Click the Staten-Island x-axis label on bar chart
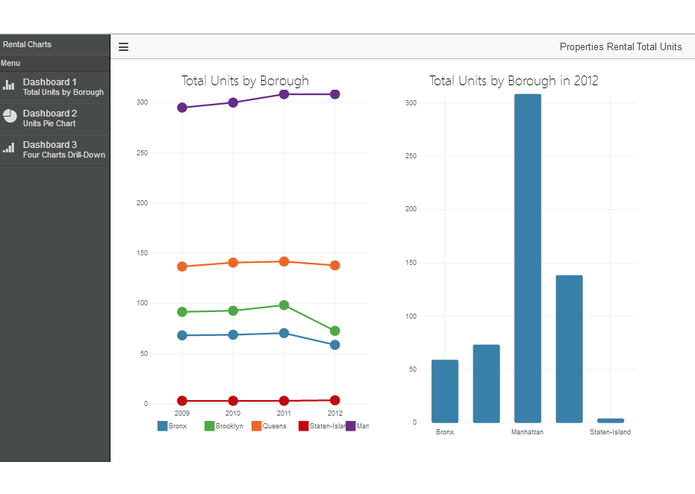Viewport: 695px width, 494px height. coord(610,432)
